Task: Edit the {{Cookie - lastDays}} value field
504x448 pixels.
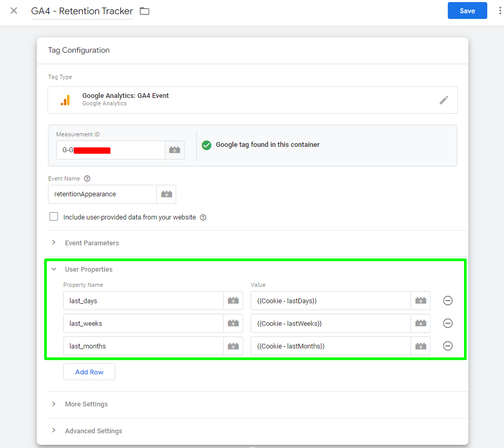Action: click(x=330, y=301)
